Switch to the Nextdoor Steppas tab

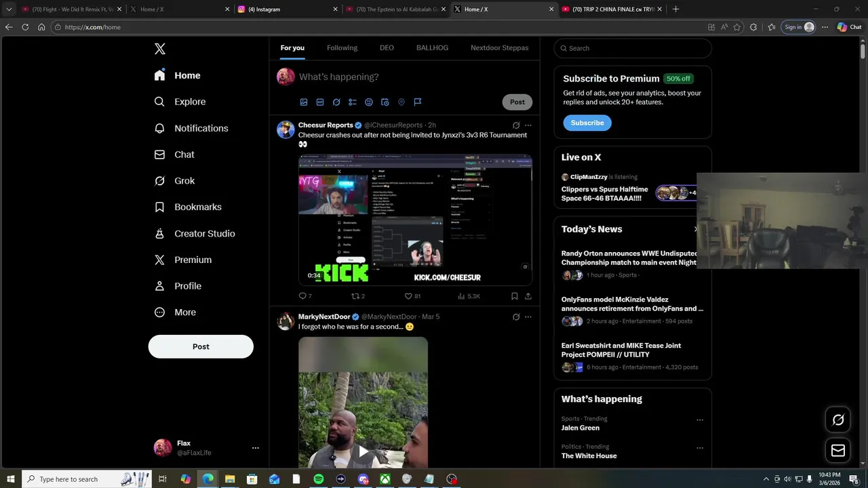coord(499,48)
